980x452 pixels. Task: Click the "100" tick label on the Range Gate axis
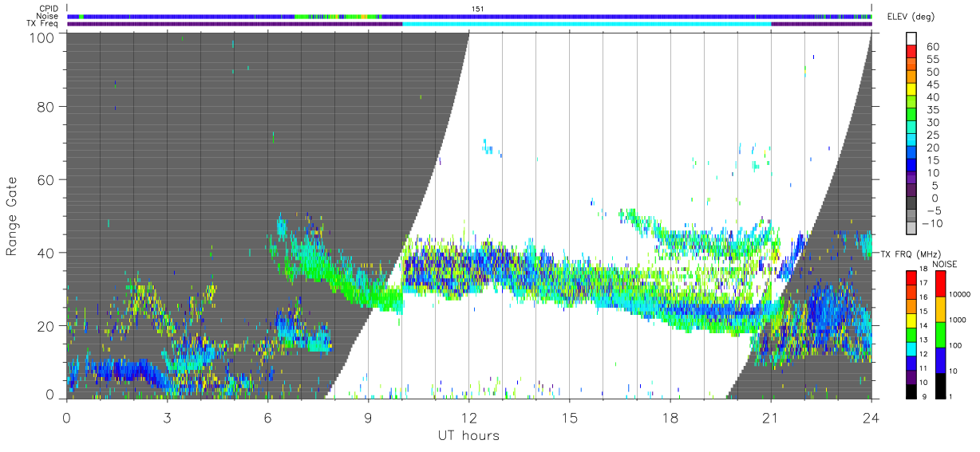[x=42, y=37]
